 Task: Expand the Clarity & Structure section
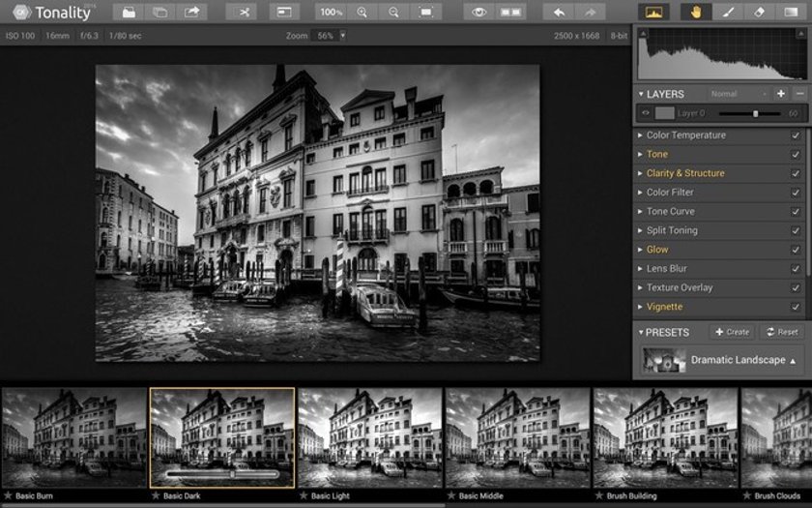click(x=641, y=173)
